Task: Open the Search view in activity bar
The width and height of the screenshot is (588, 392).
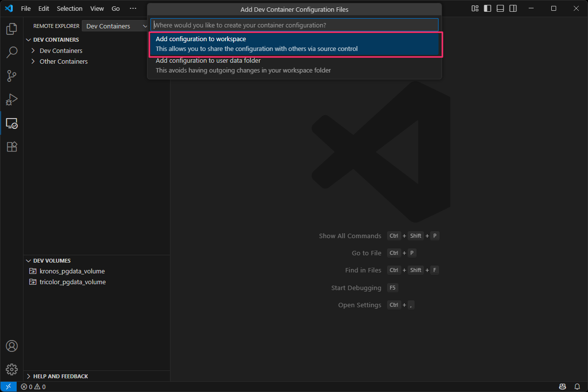Action: [12, 52]
